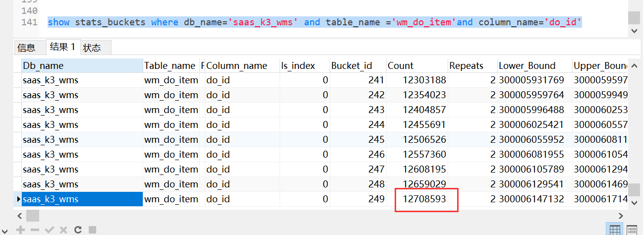Open the 信息 tab
The width and height of the screenshot is (644, 235).
tap(26, 48)
